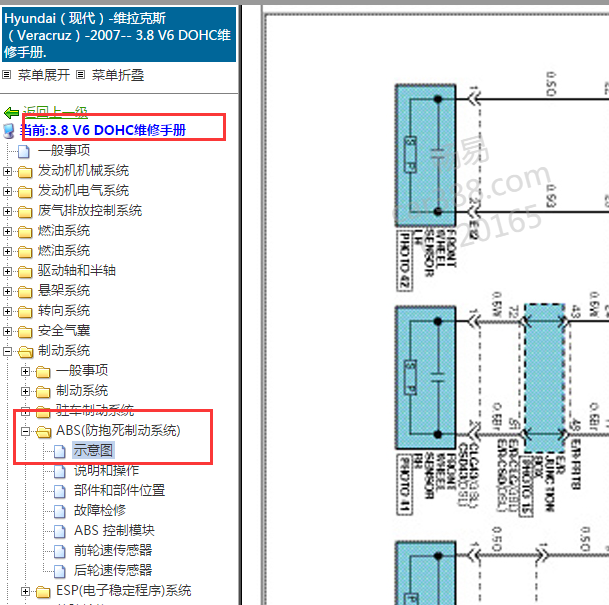Click the 发动机机械系统 folder icon
The height and width of the screenshot is (605, 609).
click(x=25, y=171)
